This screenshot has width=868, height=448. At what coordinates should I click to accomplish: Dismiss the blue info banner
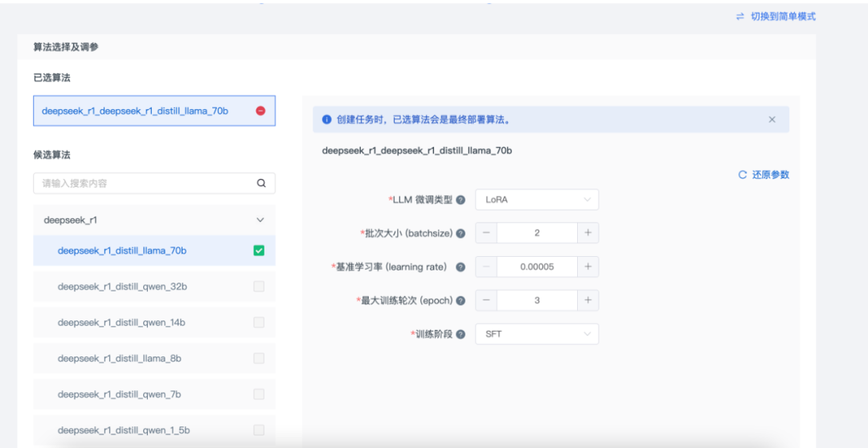click(772, 120)
